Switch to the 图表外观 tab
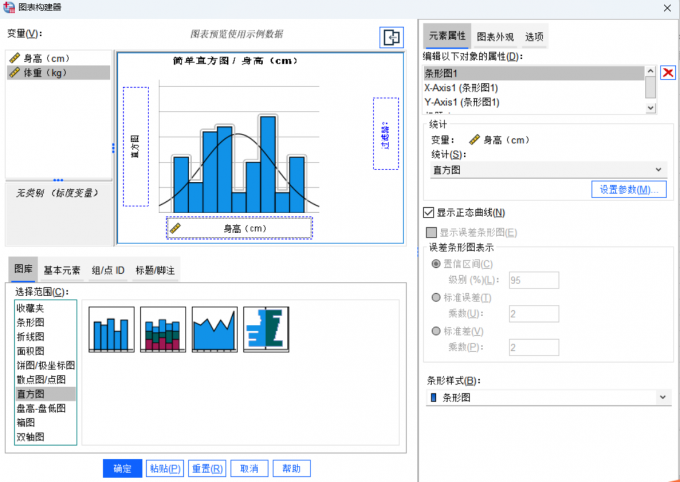The image size is (680, 482). [495, 37]
